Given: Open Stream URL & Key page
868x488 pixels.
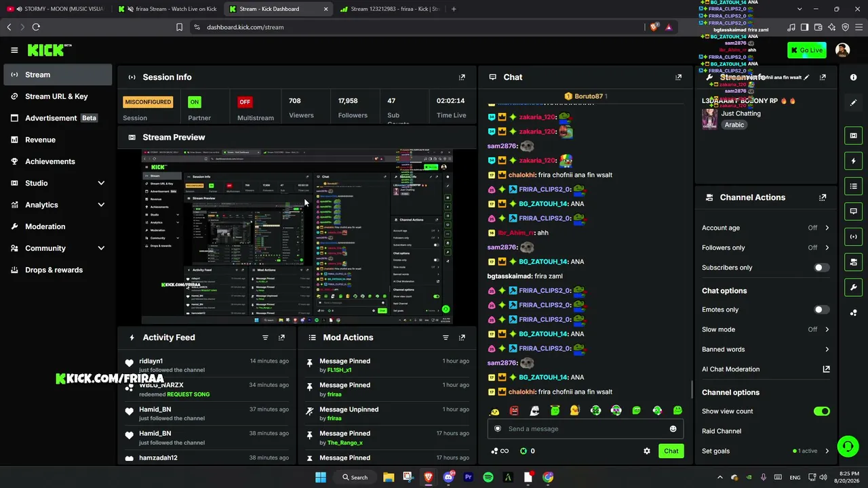Looking at the screenshot, I should (x=58, y=96).
